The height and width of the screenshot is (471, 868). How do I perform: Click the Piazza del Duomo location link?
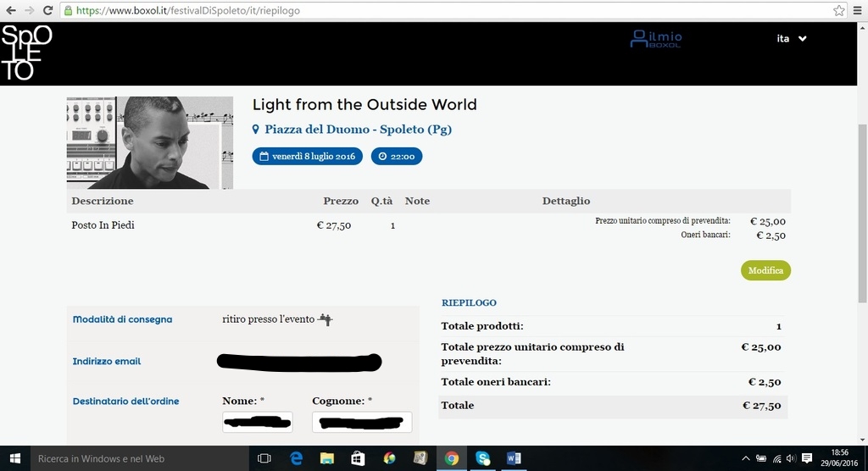tap(357, 130)
